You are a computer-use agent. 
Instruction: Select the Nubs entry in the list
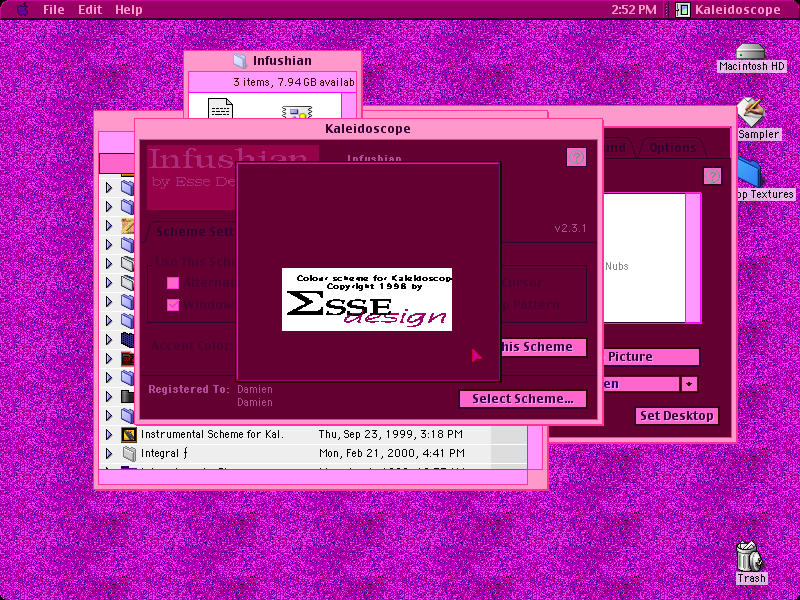pyautogui.click(x=617, y=266)
